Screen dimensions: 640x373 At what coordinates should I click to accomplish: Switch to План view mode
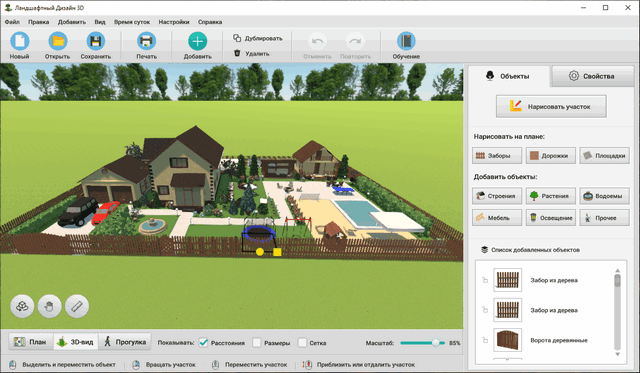(31, 342)
